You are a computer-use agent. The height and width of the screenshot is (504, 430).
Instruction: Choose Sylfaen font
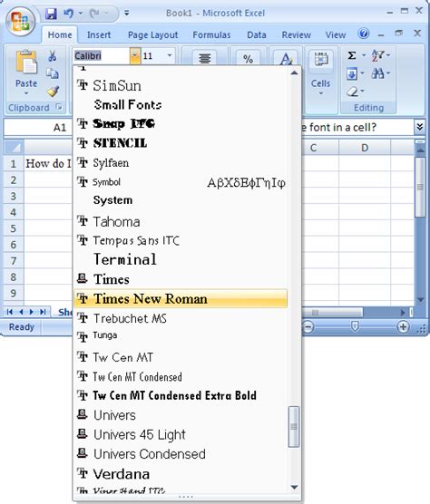[181, 162]
